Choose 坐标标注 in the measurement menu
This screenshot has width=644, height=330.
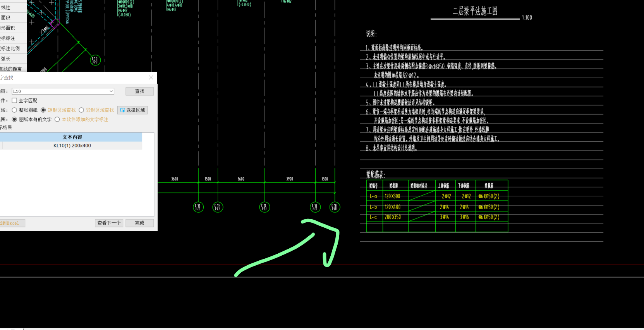pyautogui.click(x=14, y=38)
